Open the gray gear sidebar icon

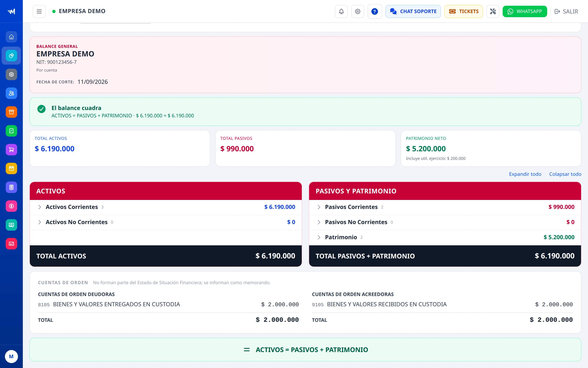(11, 74)
